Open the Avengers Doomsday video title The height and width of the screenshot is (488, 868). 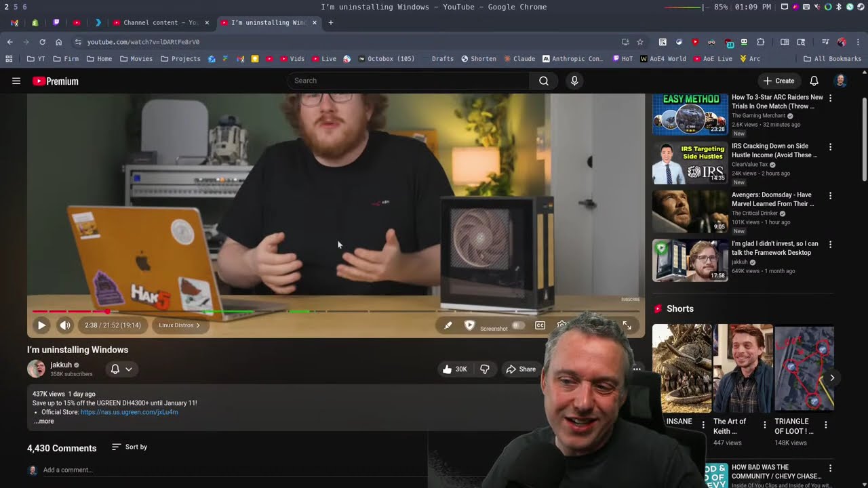[773, 199]
